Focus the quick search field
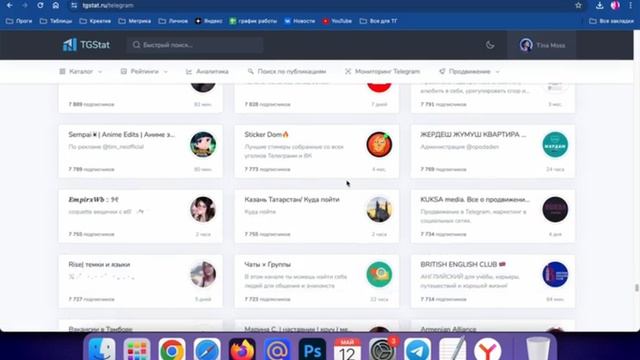 coord(195,45)
